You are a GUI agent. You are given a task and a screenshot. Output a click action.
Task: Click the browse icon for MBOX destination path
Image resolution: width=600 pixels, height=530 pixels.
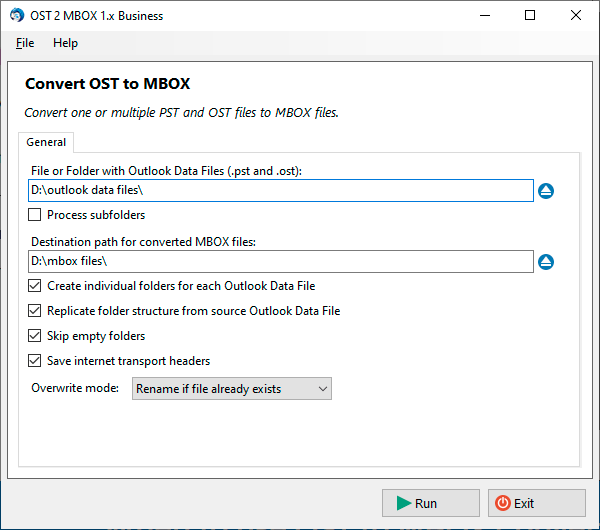tap(546, 262)
